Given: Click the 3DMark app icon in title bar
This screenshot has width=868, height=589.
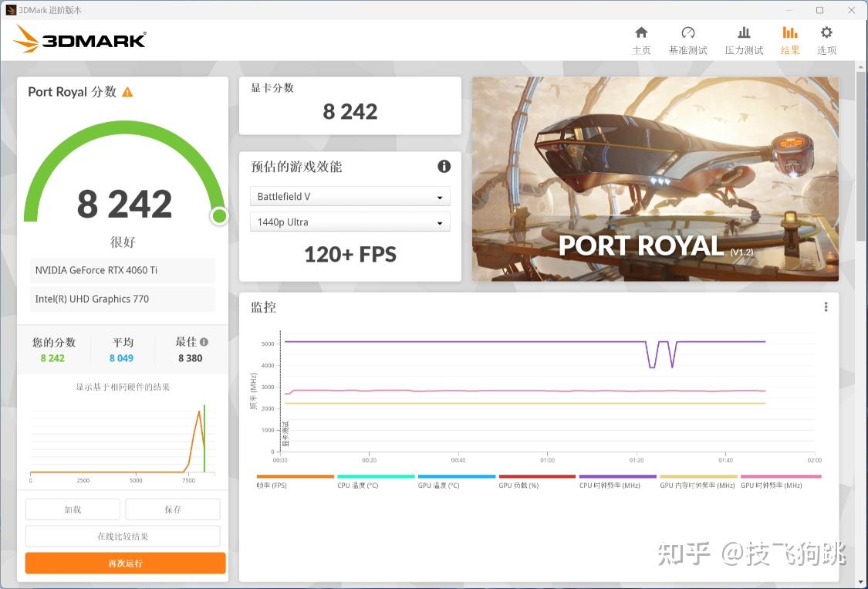Looking at the screenshot, I should (x=11, y=10).
